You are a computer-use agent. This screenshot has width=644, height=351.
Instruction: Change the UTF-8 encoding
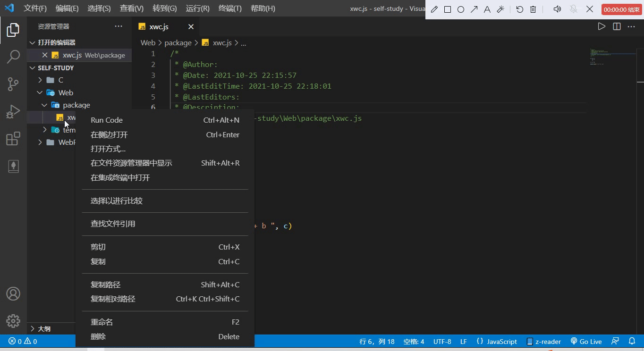coord(442,341)
